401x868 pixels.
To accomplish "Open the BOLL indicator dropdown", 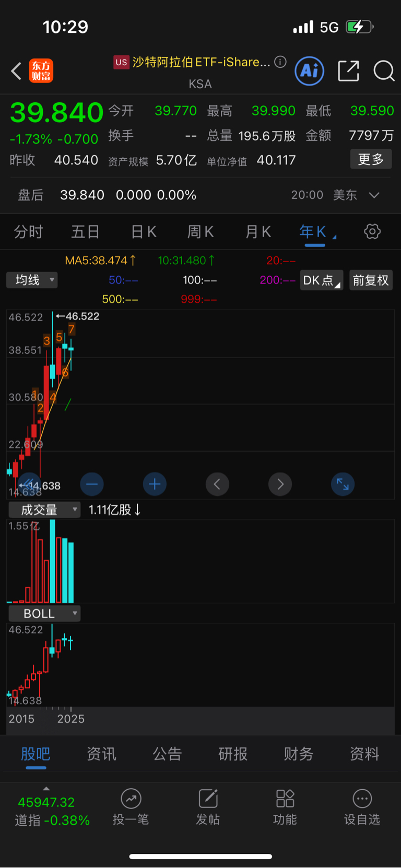I will tap(44, 613).
